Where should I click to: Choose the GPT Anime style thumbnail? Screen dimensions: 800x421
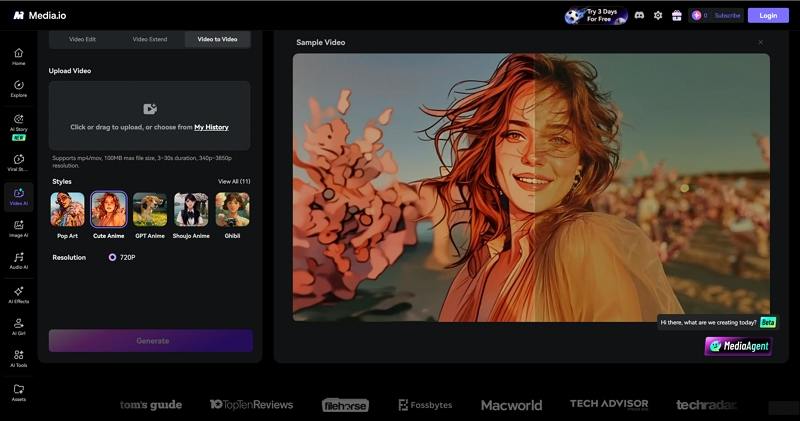click(x=150, y=209)
